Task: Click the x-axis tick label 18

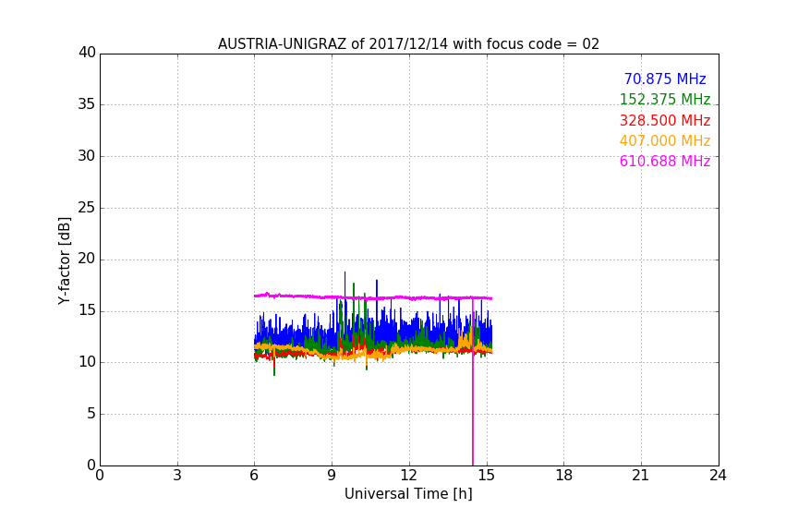Action: coord(564,476)
